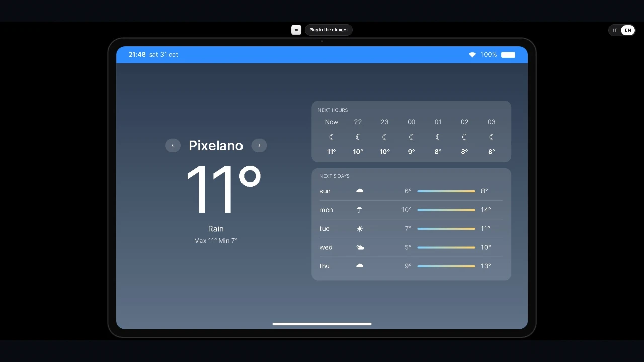Click the Pixelano city name
Image resolution: width=644 pixels, height=362 pixels.
(x=216, y=145)
